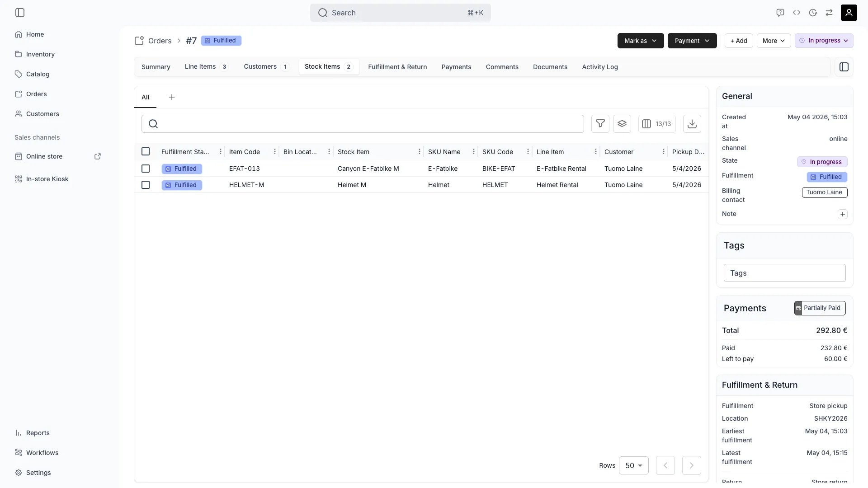This screenshot has width=868, height=488.
Task: Click the Partially Paid payment badge
Action: 820,308
